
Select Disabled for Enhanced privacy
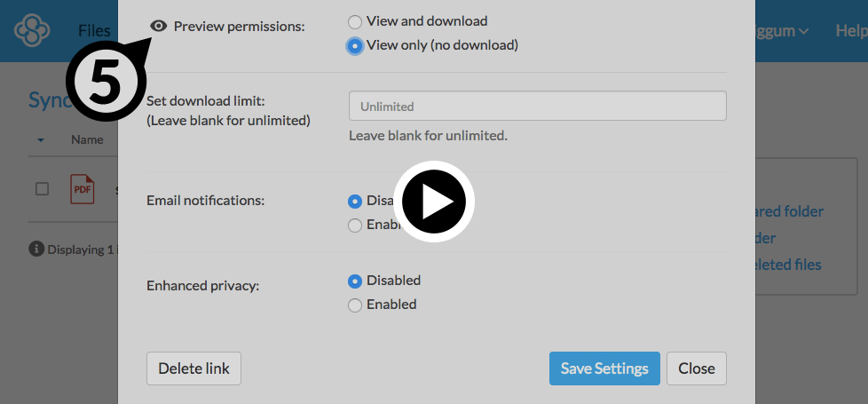[x=355, y=281]
